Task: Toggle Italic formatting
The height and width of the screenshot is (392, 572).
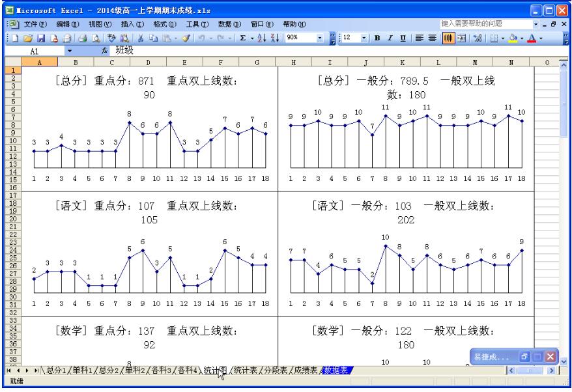Action: (x=390, y=38)
